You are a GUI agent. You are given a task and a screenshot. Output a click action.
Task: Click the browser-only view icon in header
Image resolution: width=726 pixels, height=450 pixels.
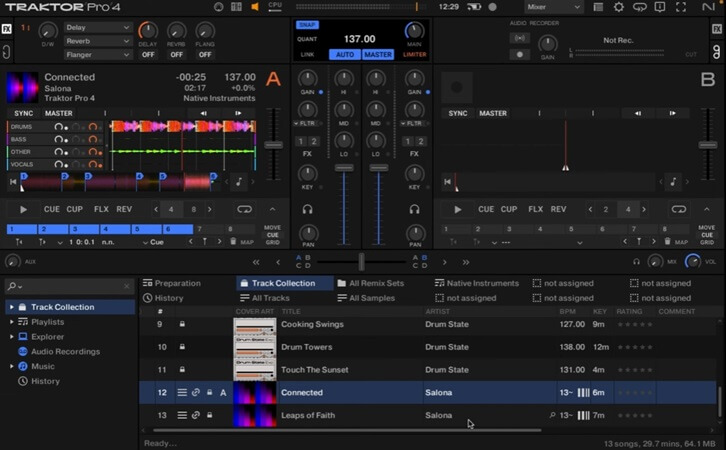coord(598,7)
